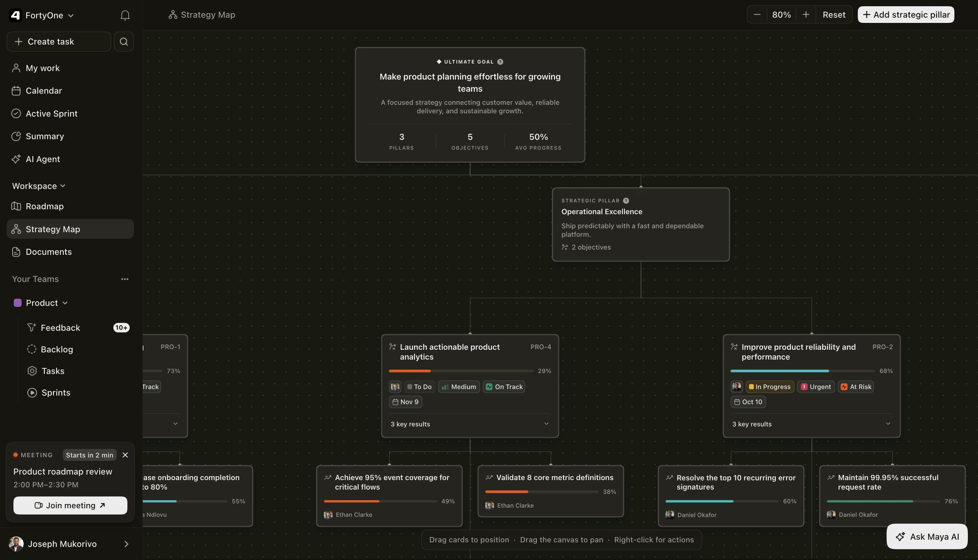The width and height of the screenshot is (978, 560).
Task: Expand 3 key results on PRO-2 card
Action: (x=812, y=424)
